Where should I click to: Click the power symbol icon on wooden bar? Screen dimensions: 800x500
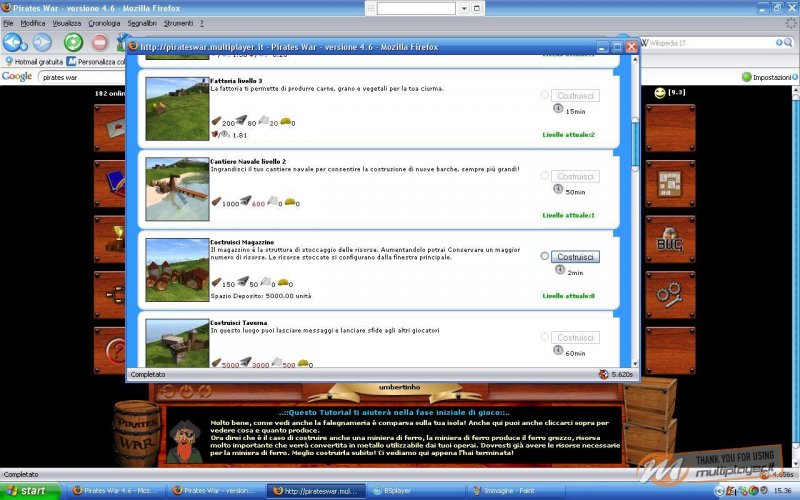point(187,391)
